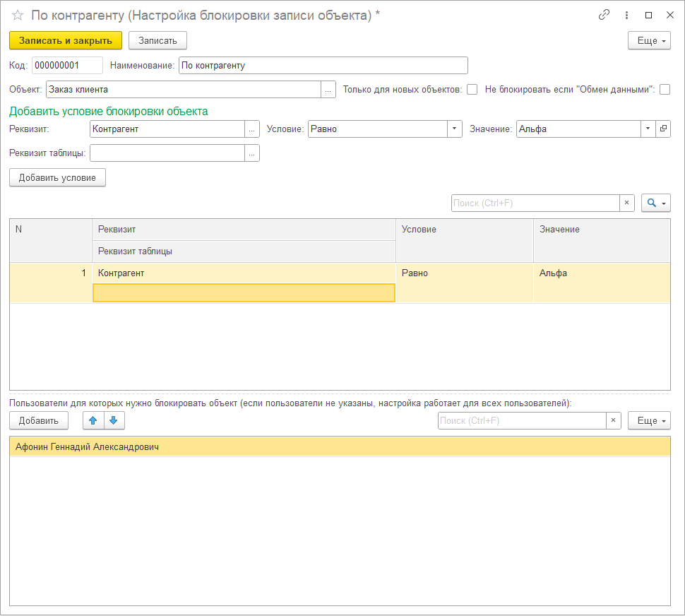Click into the Наименование input field
Image resolution: width=685 pixels, height=616 pixels.
(323, 66)
